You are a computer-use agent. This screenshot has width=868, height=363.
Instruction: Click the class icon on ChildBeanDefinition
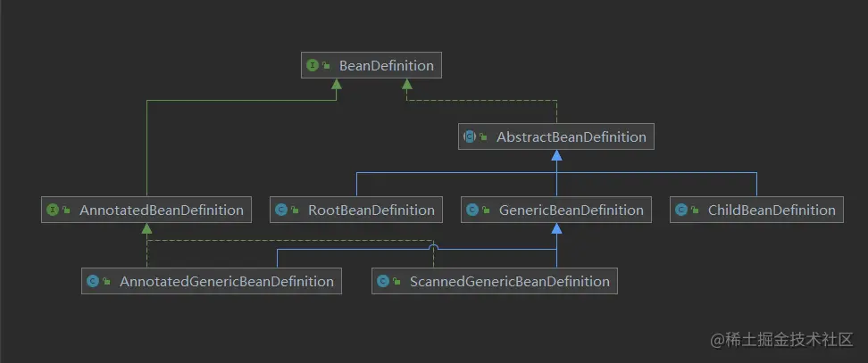[680, 210]
